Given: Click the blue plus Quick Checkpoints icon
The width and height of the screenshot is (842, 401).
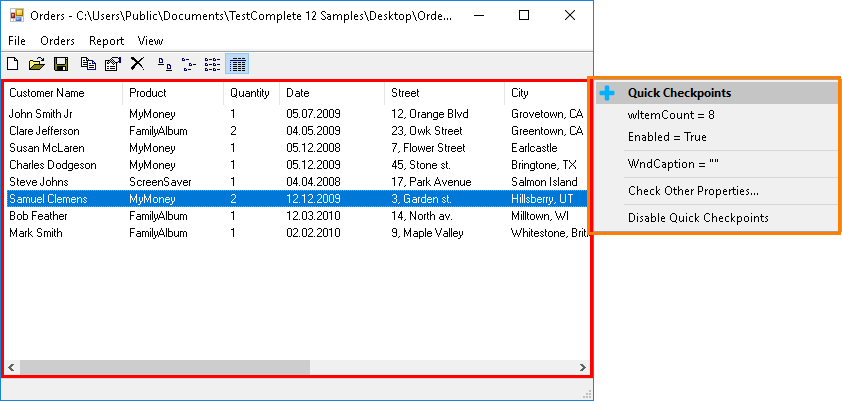Looking at the screenshot, I should (x=607, y=93).
